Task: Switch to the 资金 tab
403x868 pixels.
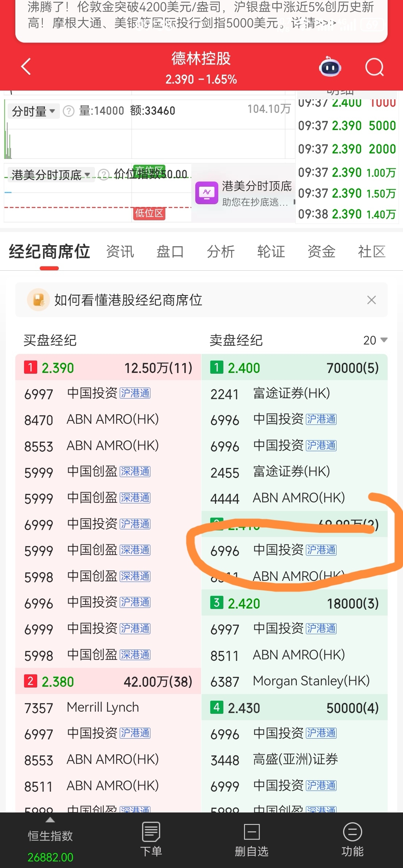Action: click(321, 252)
